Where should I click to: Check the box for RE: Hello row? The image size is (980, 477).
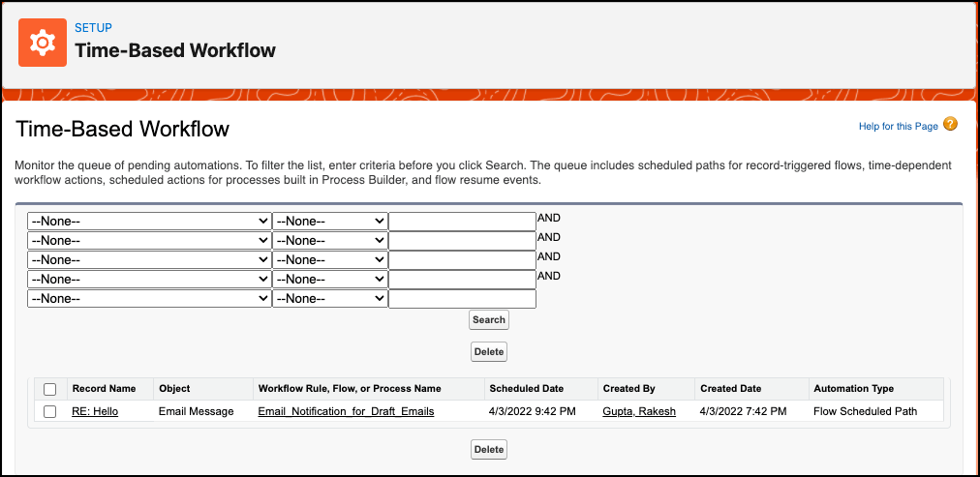50,411
